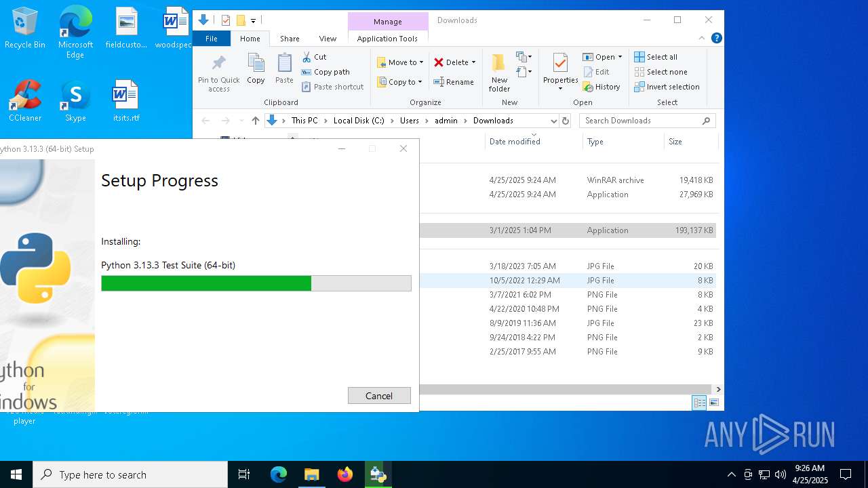Switch to the details view layout
The image size is (868, 488).
pyautogui.click(x=699, y=403)
